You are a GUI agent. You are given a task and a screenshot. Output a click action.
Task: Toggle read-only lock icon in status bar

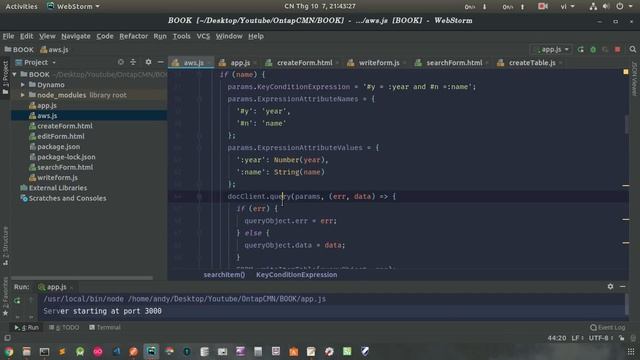(621, 338)
